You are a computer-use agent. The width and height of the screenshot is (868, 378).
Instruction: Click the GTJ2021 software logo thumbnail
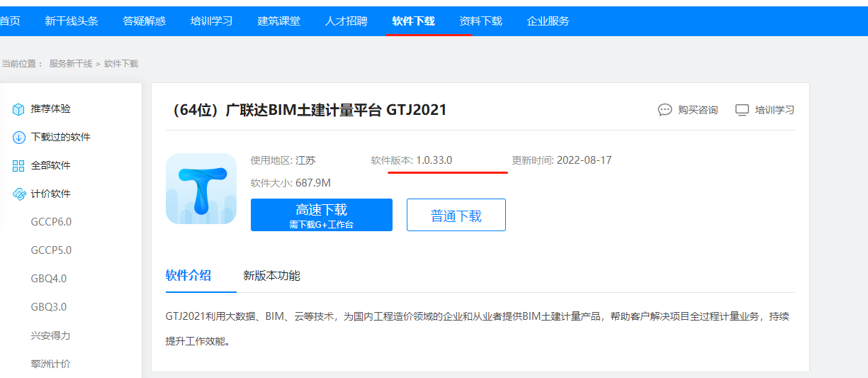click(x=201, y=189)
